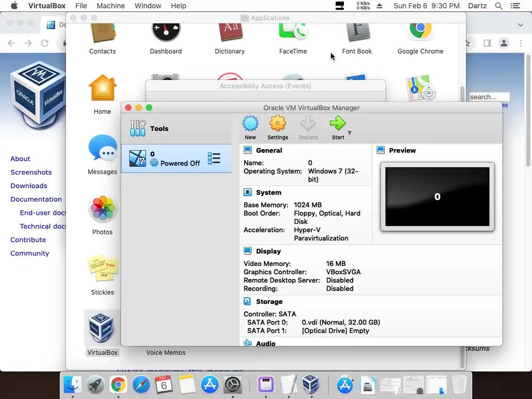The image size is (532, 399).
Task: Open the Help menu in menu bar
Action: pyautogui.click(x=179, y=6)
